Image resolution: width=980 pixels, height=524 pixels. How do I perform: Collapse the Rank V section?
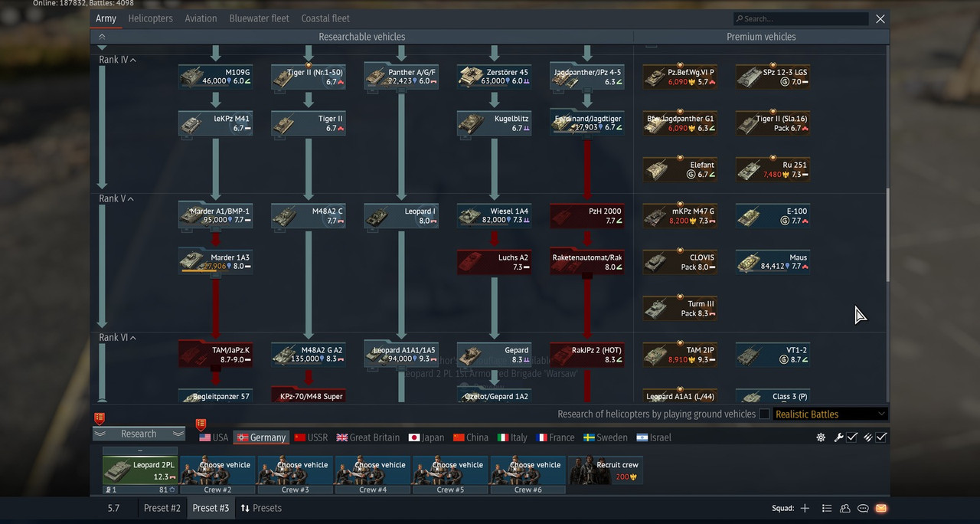coord(116,198)
